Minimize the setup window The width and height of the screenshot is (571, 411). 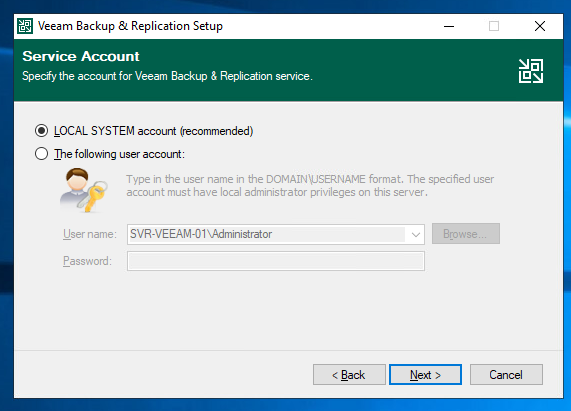(449, 26)
